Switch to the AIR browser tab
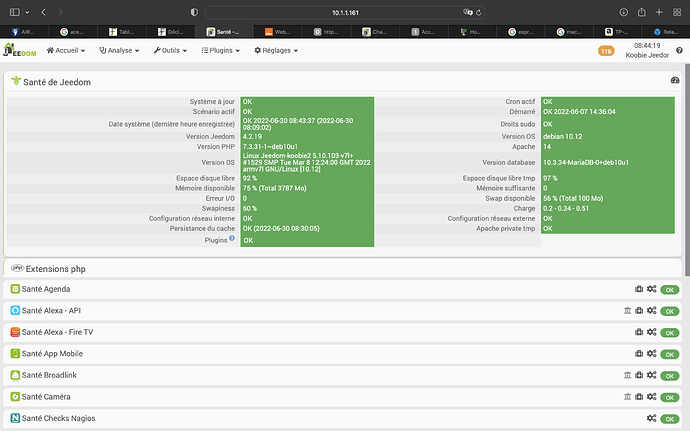Viewport: 690px width, 431px height. [23, 32]
